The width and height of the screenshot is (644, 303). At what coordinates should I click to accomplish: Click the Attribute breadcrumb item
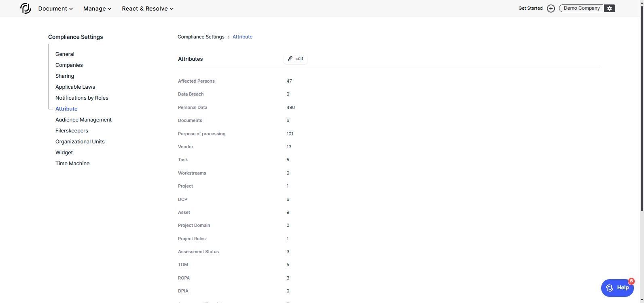pyautogui.click(x=242, y=37)
